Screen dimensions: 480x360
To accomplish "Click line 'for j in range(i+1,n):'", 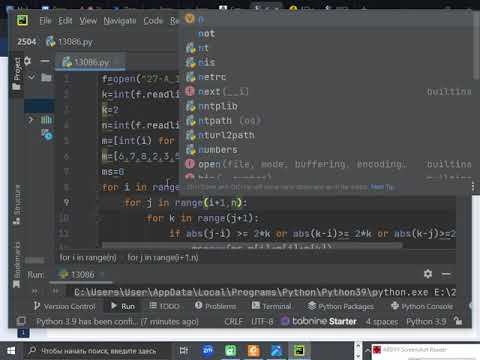I will tap(185, 203).
